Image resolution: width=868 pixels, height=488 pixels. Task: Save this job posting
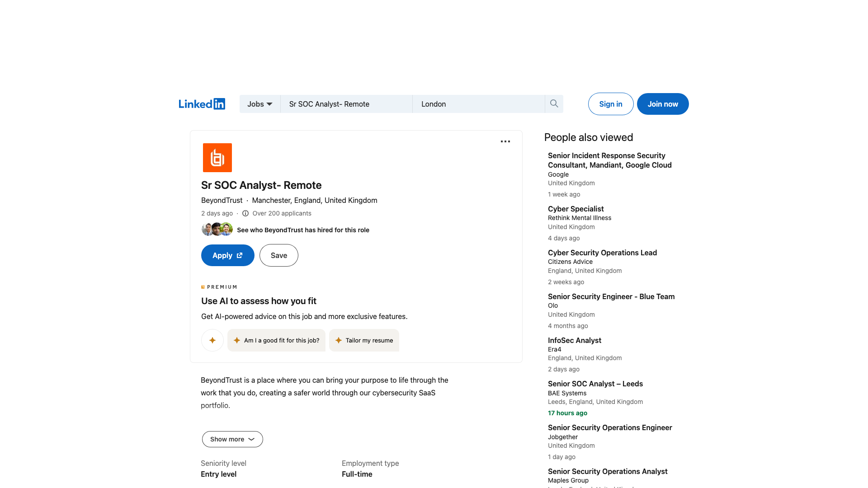pos(279,255)
